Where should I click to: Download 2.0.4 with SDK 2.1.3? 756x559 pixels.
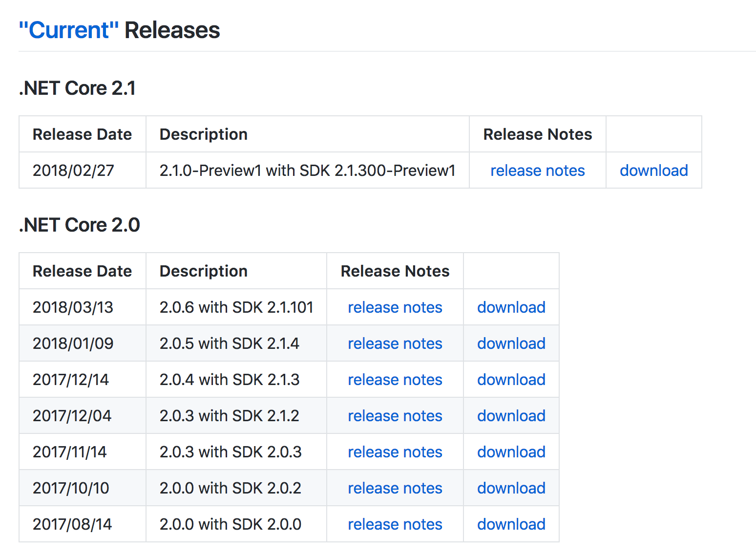point(511,380)
